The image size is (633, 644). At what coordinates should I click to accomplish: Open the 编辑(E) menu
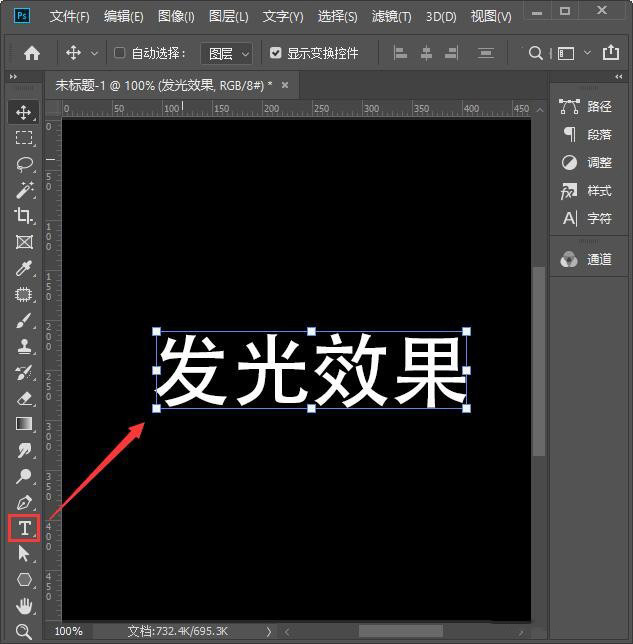[124, 16]
